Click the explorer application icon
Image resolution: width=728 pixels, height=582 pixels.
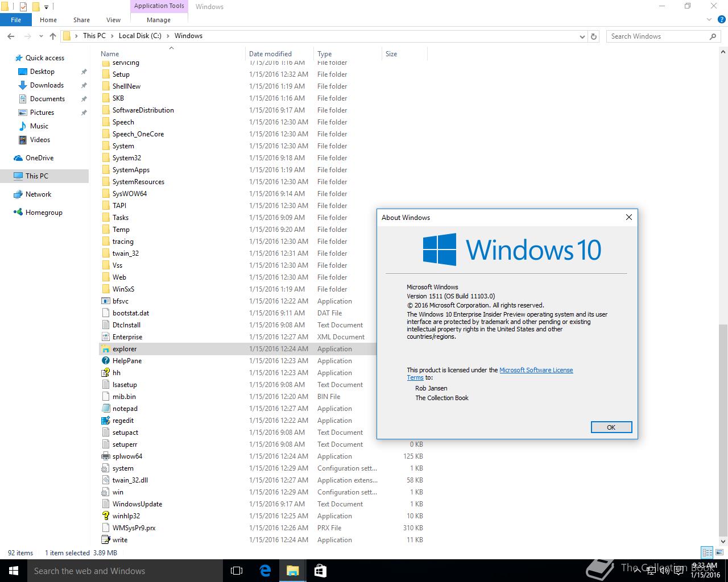click(105, 349)
